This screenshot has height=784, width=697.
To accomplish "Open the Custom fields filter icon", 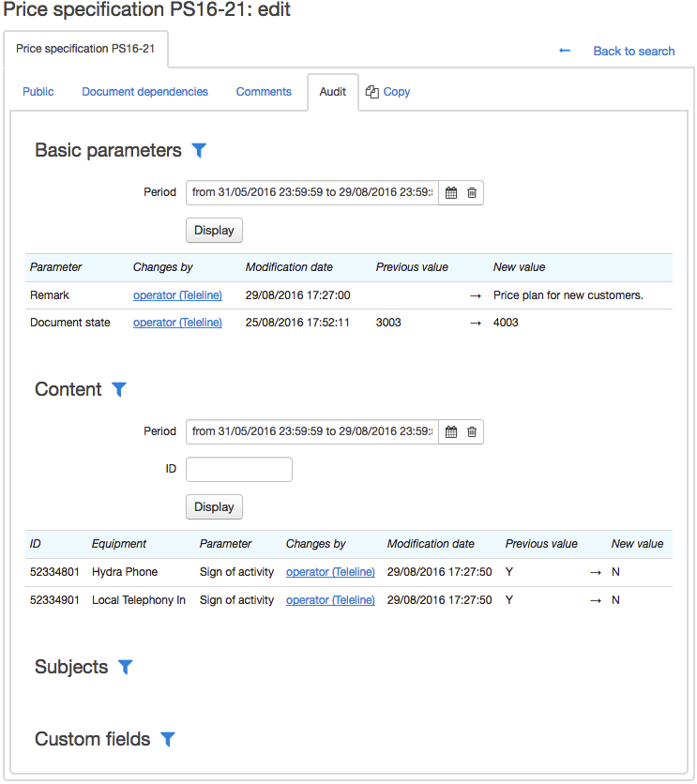I will point(168,739).
